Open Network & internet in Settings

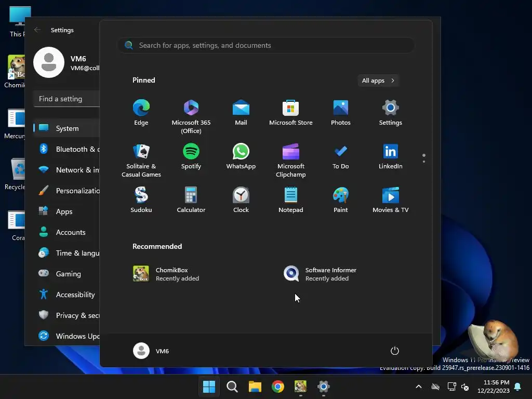pos(67,170)
